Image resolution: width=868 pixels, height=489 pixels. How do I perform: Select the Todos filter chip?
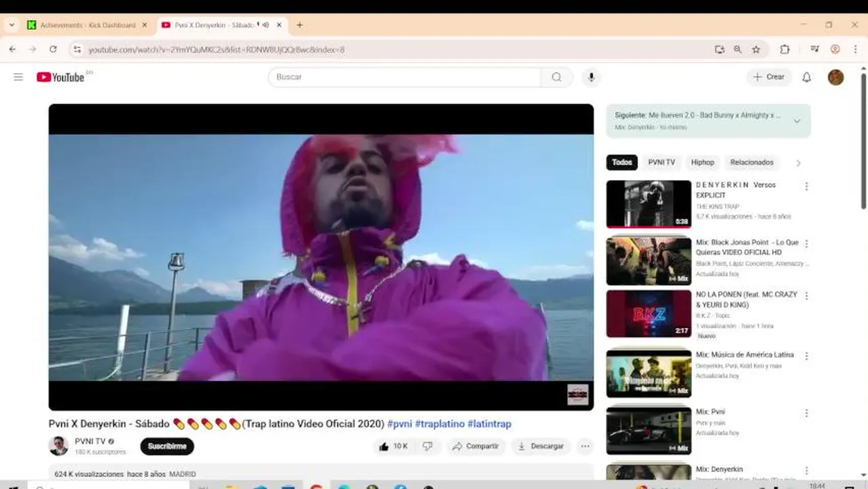(x=621, y=162)
